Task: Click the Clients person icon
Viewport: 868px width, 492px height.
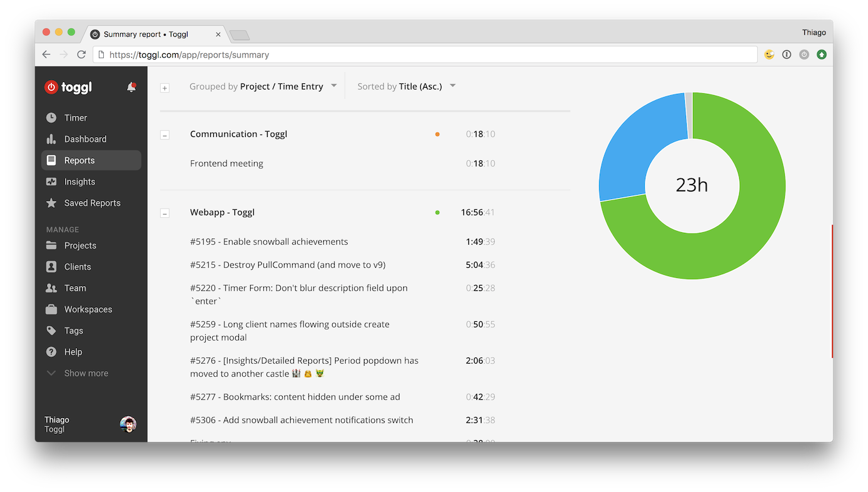Action: point(51,267)
